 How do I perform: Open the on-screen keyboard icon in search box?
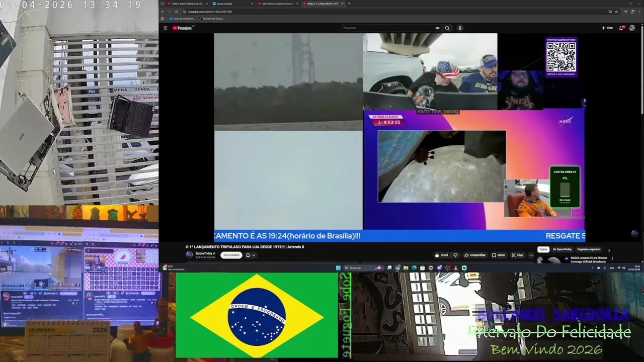(x=437, y=28)
